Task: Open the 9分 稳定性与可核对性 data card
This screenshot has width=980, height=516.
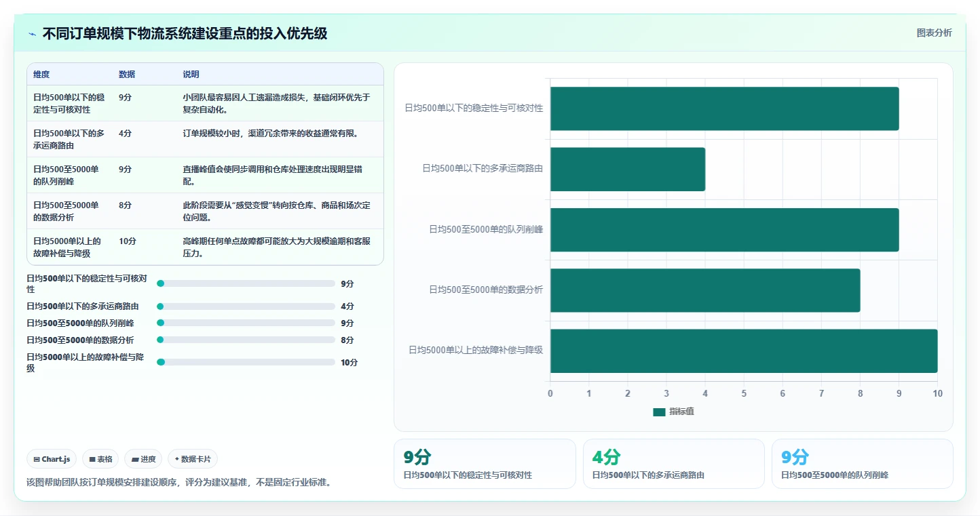Action: pyautogui.click(x=485, y=464)
